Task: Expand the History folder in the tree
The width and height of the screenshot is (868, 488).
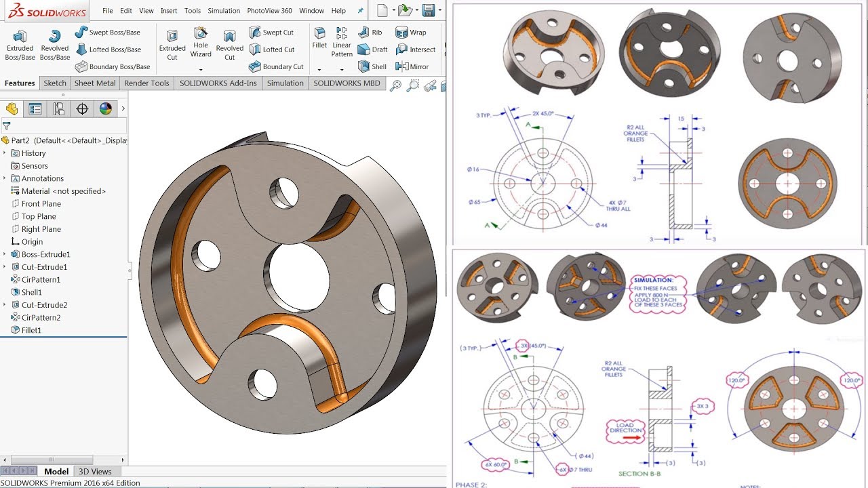Action: pos(5,153)
